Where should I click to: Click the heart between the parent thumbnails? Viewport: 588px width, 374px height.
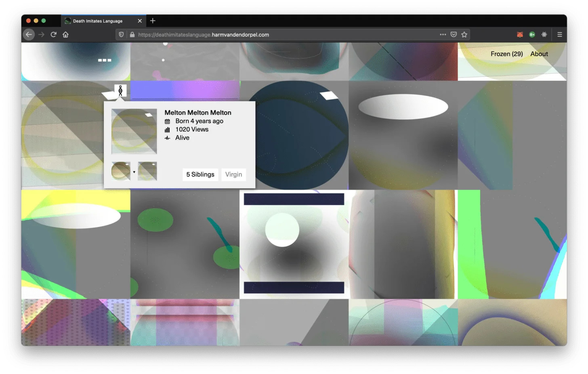pyautogui.click(x=134, y=172)
